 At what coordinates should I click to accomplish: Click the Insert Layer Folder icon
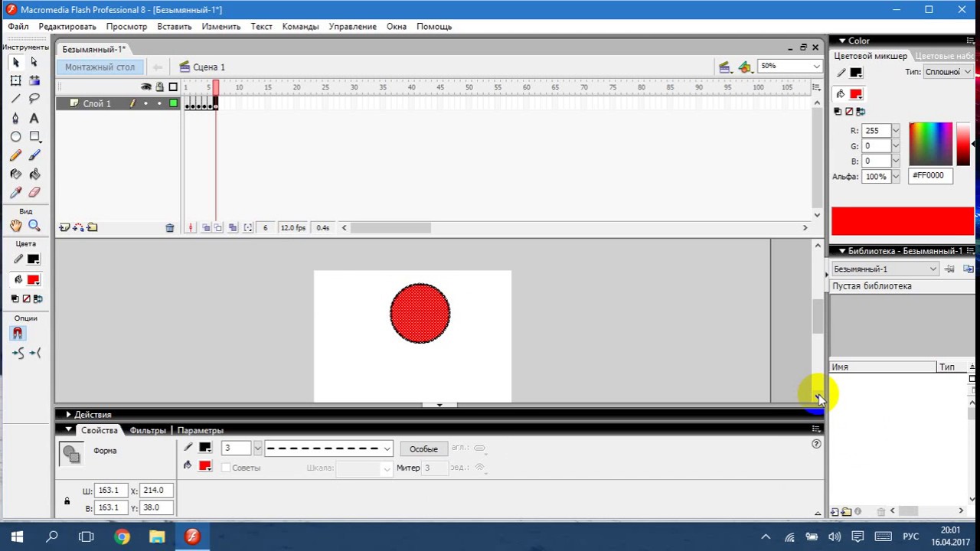pyautogui.click(x=92, y=227)
